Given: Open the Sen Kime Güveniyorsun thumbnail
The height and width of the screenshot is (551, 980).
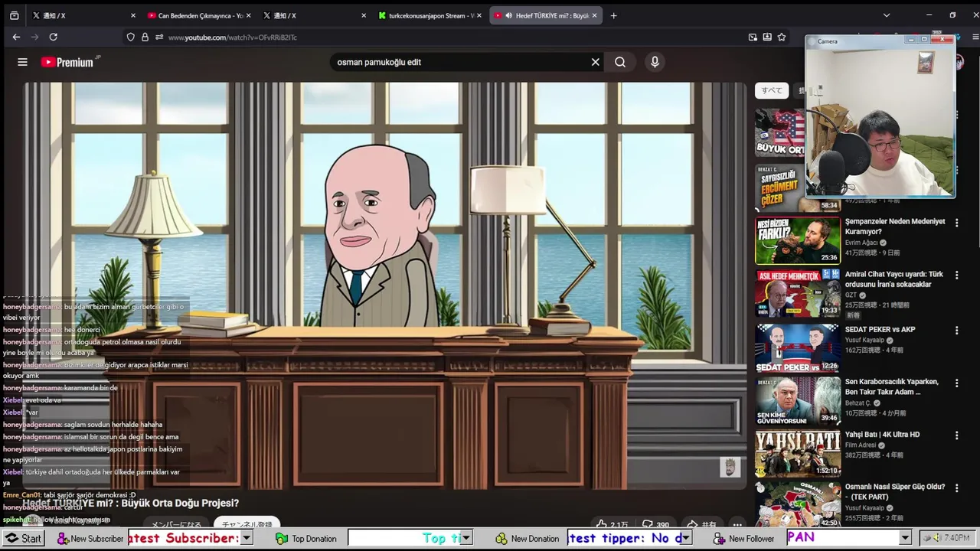Looking at the screenshot, I should click(x=798, y=400).
